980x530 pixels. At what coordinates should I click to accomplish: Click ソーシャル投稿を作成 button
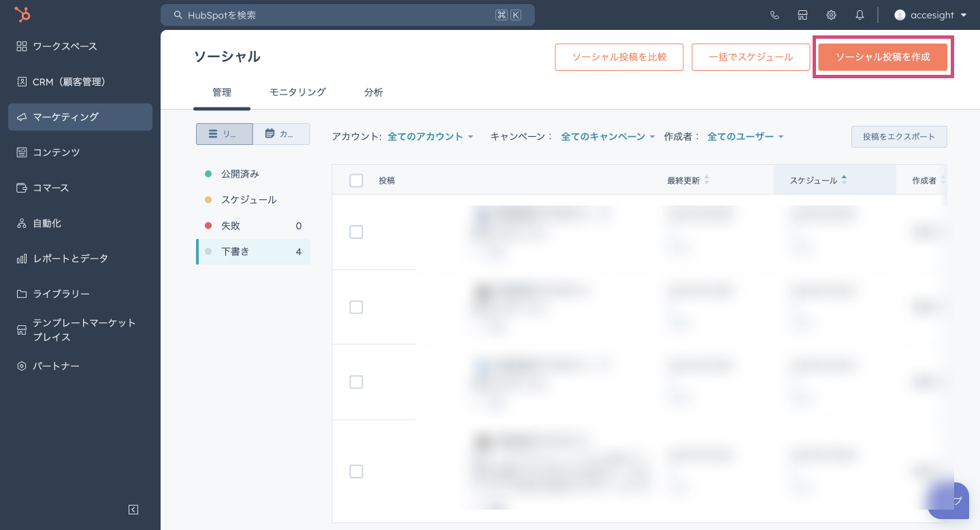coord(883,57)
